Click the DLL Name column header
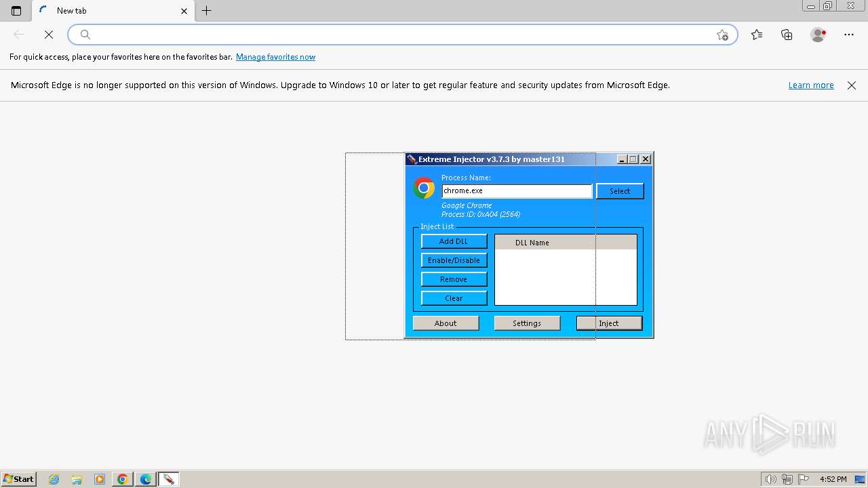This screenshot has height=488, width=868. tap(566, 243)
